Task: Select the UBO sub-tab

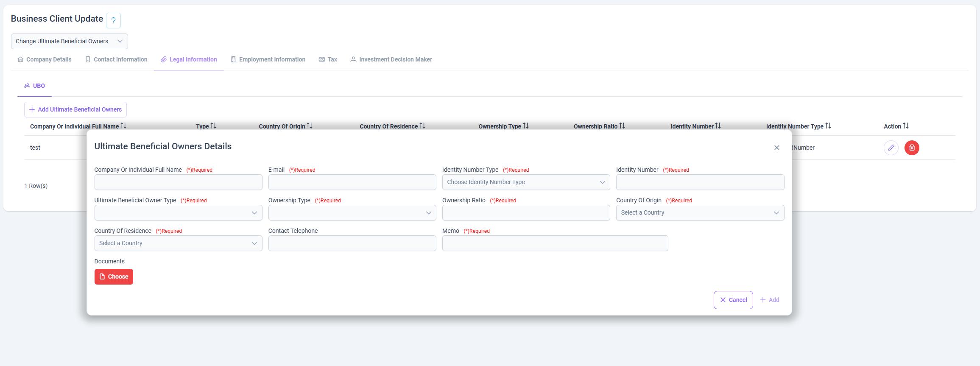Action: tap(34, 86)
